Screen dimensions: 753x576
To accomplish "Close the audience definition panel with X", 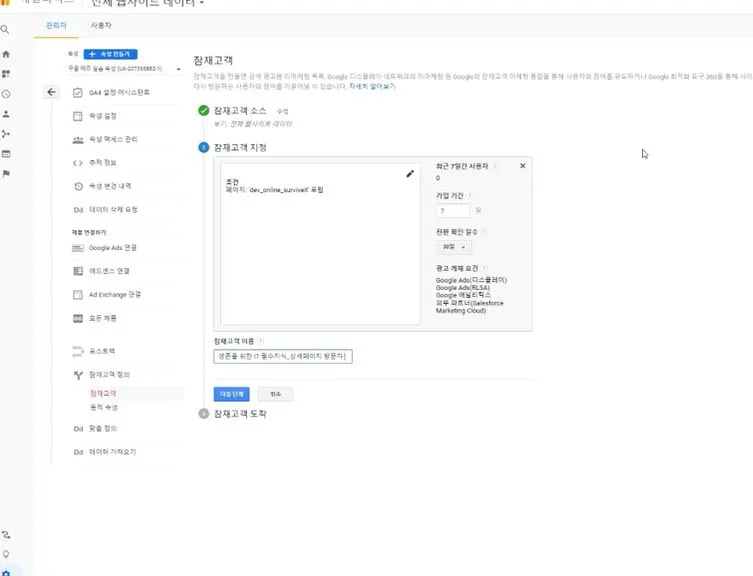I will 522,166.
